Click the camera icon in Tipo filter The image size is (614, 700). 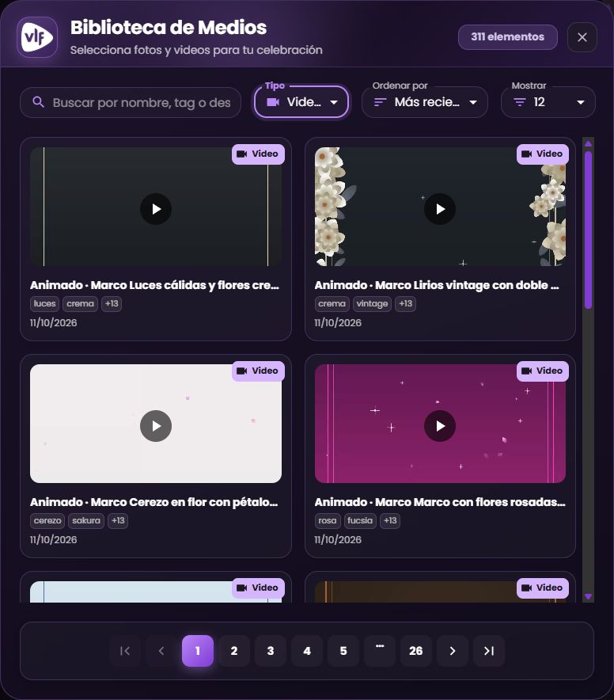coord(273,102)
